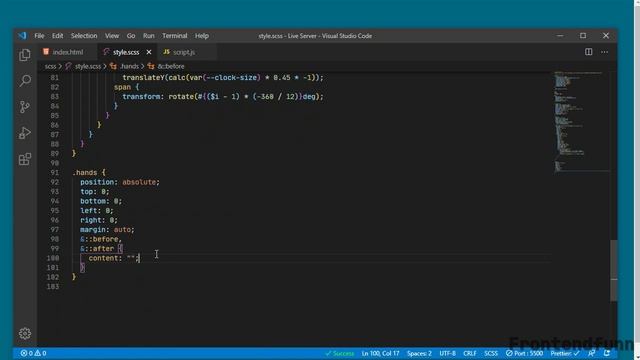Click 'bottom: 0;' on line 94
The height and width of the screenshot is (360, 640).
[x=101, y=201]
